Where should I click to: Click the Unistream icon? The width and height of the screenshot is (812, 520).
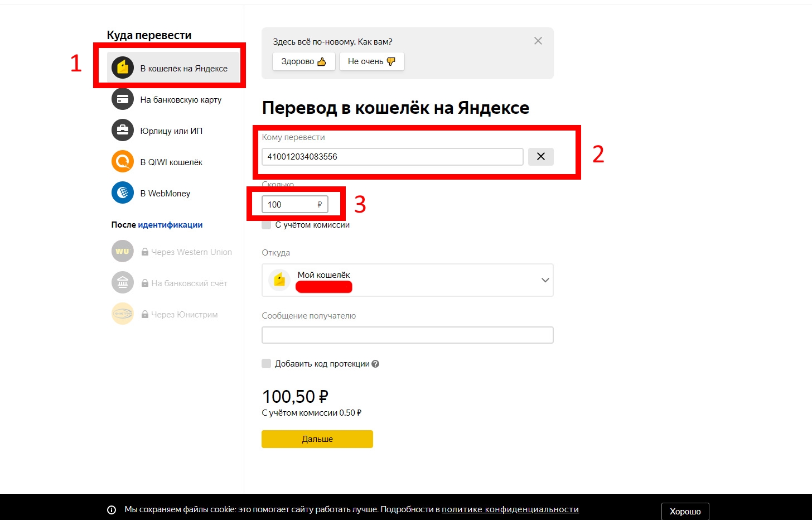click(x=123, y=314)
